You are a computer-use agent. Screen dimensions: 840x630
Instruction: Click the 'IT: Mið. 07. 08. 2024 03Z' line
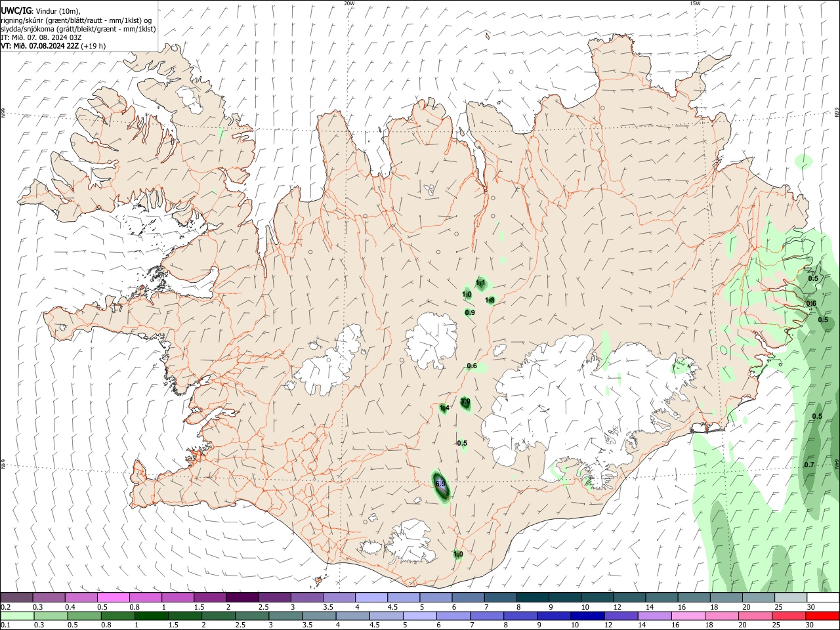pyautogui.click(x=41, y=37)
